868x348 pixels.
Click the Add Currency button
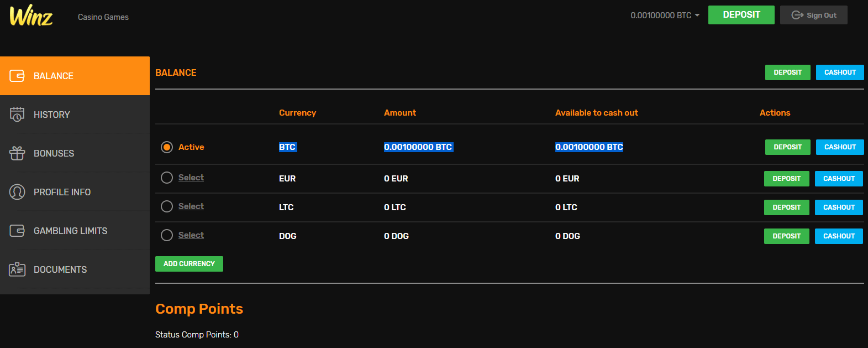click(189, 264)
